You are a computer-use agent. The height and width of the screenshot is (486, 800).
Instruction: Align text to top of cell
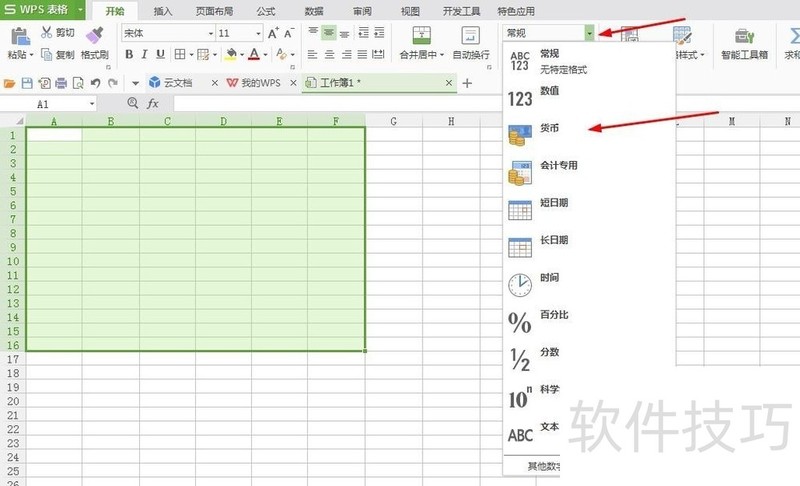[313, 33]
